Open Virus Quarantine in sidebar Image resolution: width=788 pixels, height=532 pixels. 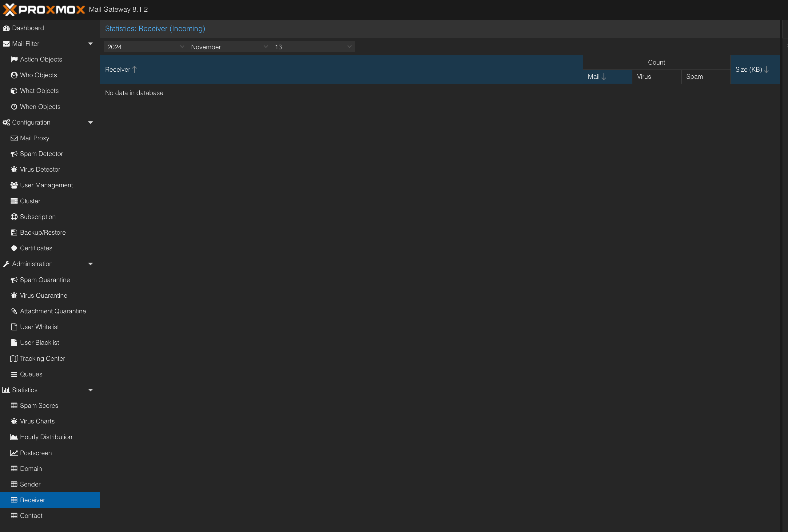[50, 296]
